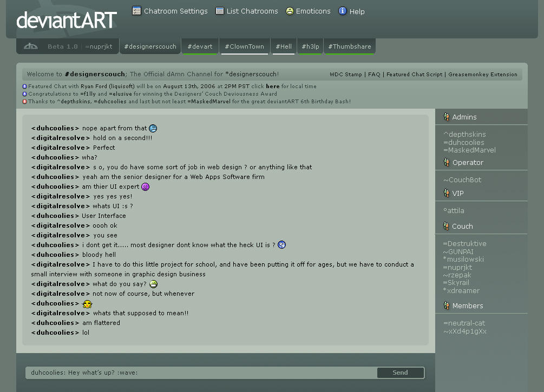
Task: Click the dAmn logo beside Beta 1.0
Action: 30,46
